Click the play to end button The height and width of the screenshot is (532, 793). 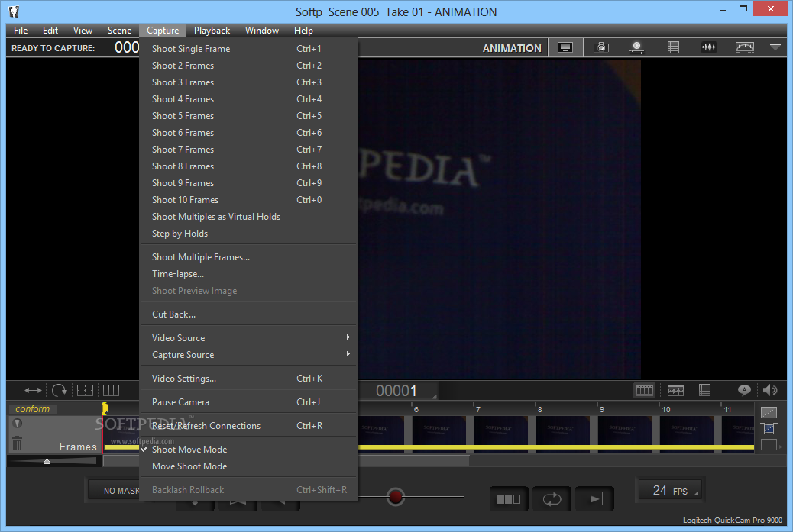594,499
